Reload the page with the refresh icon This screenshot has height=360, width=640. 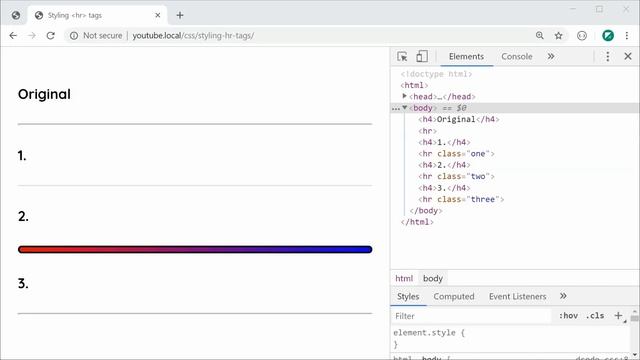point(51,36)
